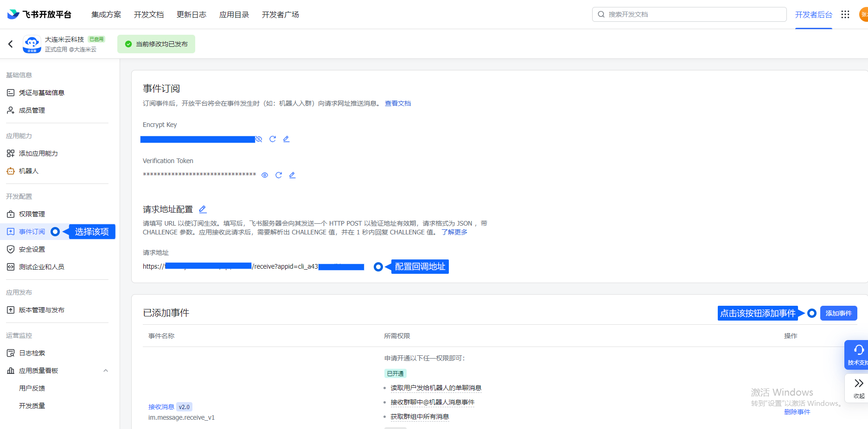
Task: Show the hidden Verification Token
Action: (x=265, y=175)
